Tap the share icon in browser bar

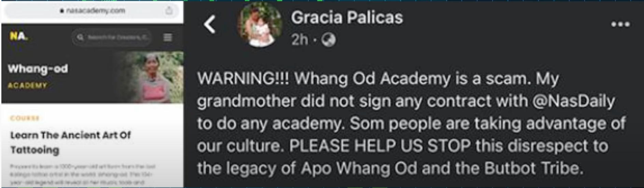[x=169, y=11]
